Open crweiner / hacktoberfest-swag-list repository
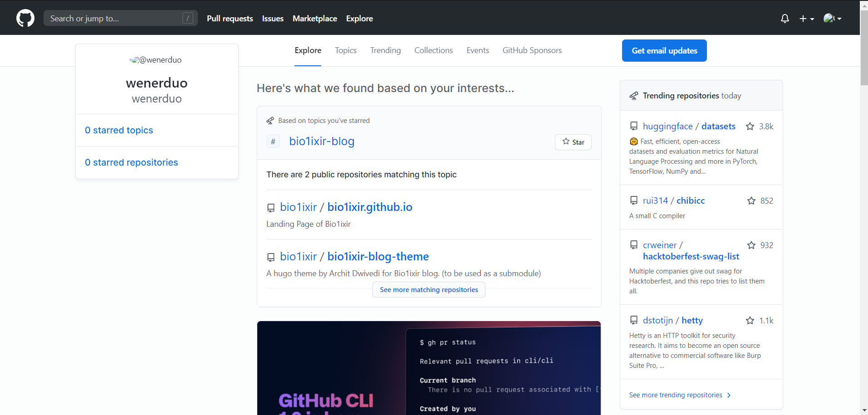868x415 pixels. coord(691,251)
